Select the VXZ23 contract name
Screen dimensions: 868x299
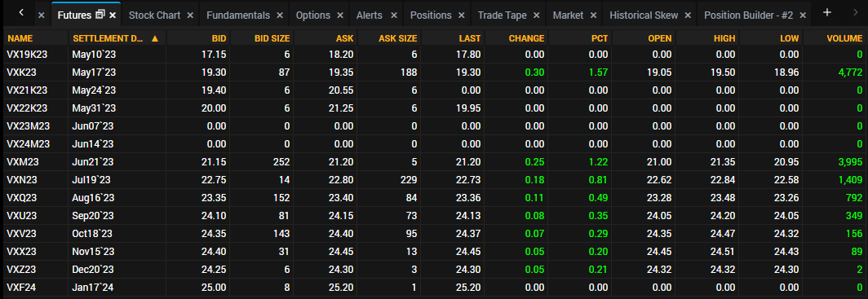point(22,269)
